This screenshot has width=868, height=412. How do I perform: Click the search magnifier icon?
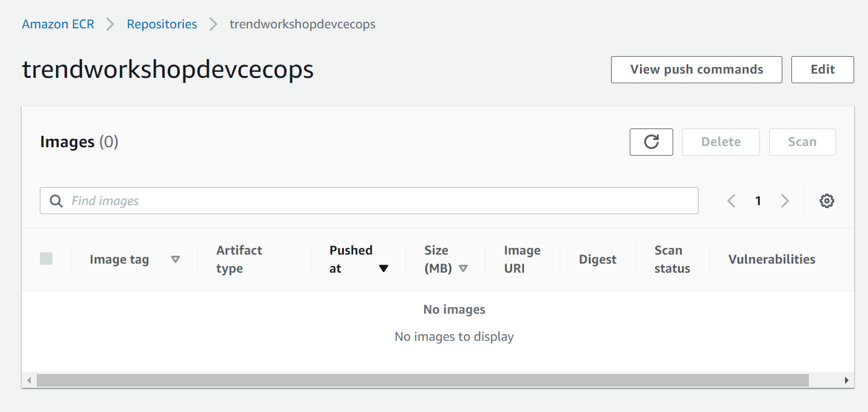[56, 201]
